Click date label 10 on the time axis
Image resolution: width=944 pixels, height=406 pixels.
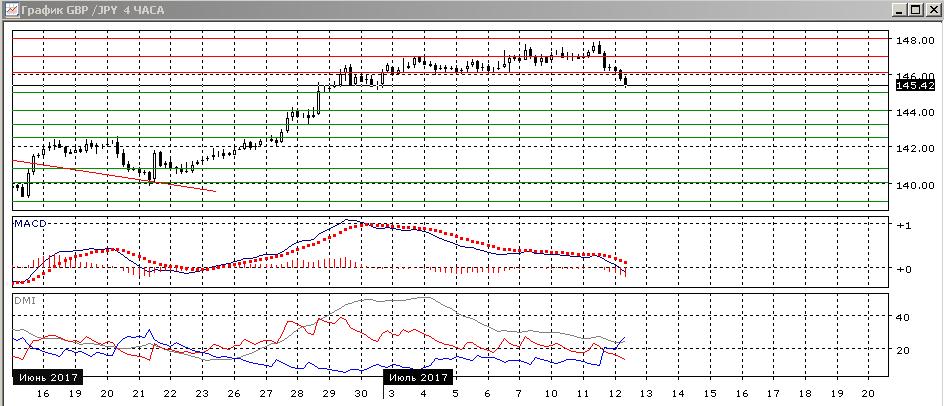point(551,393)
